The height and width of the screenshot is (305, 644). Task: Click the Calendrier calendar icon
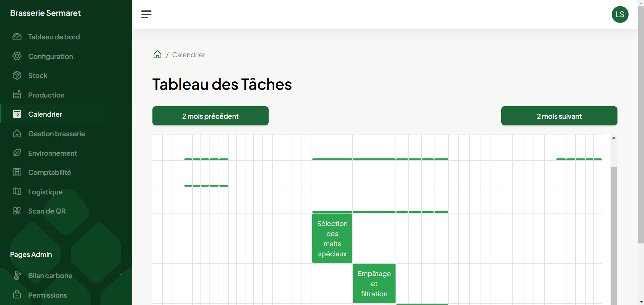tap(17, 114)
